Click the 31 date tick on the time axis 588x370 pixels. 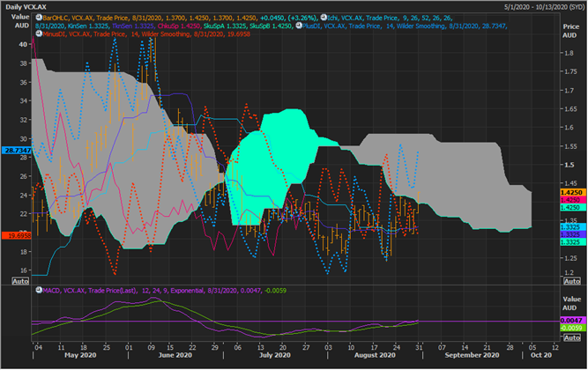[419, 347]
